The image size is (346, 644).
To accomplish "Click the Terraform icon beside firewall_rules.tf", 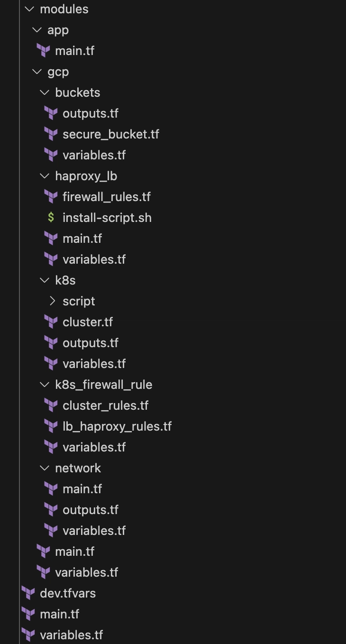I will pos(51,197).
